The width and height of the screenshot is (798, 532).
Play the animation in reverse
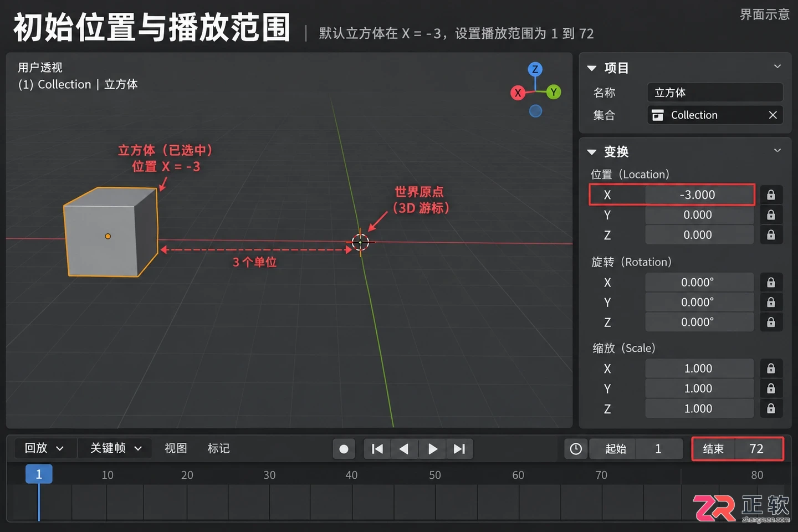(x=404, y=449)
